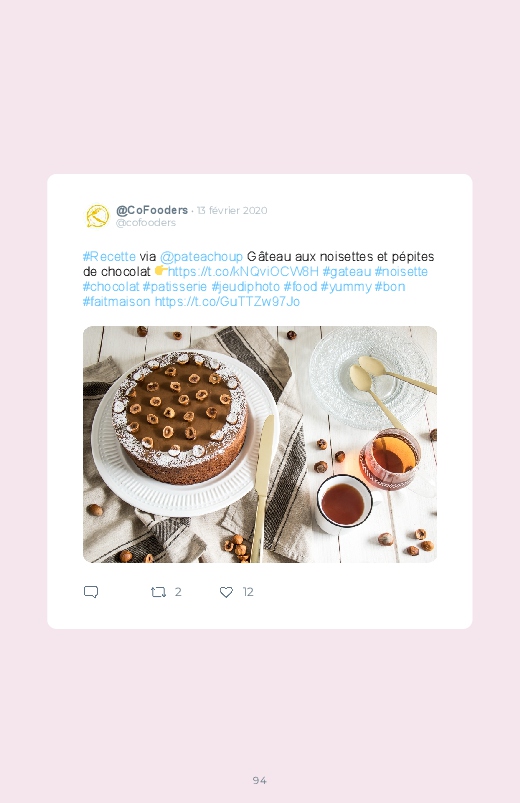The image size is (520, 803).
Task: Click the 13 février 2020 date
Action: 232,210
